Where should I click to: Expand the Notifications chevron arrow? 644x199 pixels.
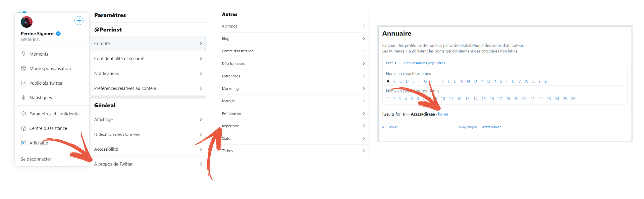pos(201,73)
